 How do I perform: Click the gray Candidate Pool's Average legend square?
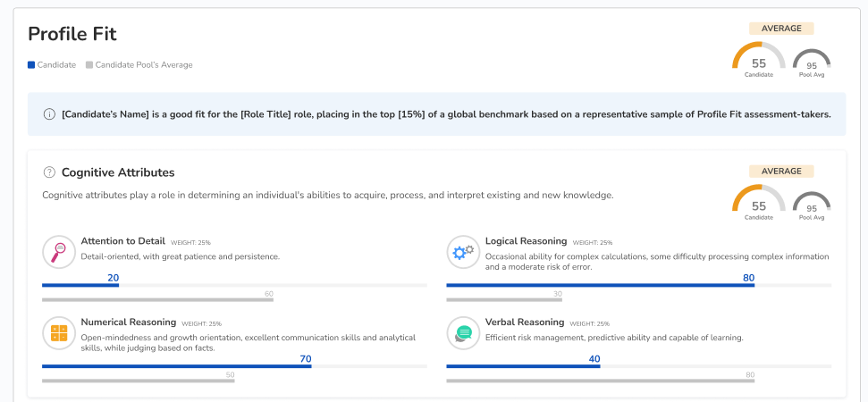[89, 64]
